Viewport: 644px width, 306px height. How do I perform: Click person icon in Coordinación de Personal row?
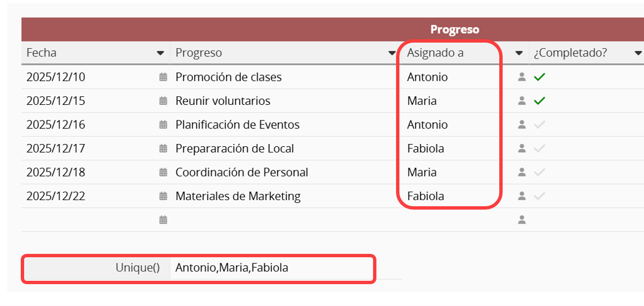(x=522, y=173)
